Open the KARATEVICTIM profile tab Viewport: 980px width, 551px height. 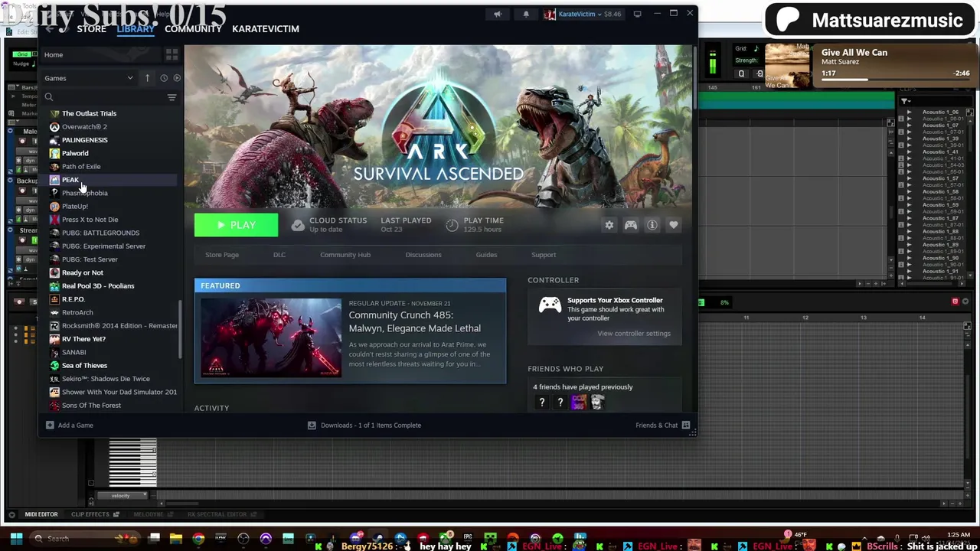(266, 29)
